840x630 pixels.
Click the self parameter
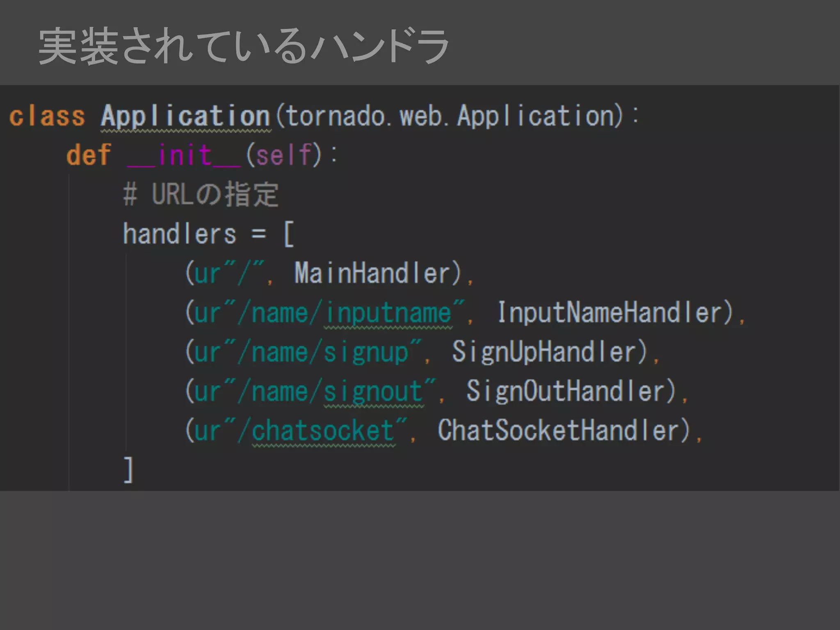click(284, 155)
